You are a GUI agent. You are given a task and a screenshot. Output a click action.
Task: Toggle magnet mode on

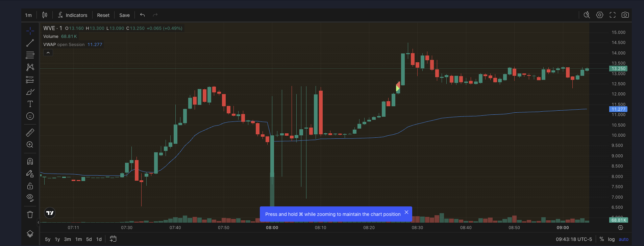pyautogui.click(x=30, y=161)
